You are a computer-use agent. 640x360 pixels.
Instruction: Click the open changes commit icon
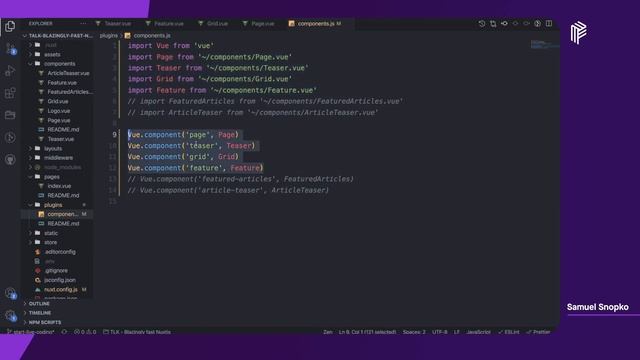click(x=504, y=24)
